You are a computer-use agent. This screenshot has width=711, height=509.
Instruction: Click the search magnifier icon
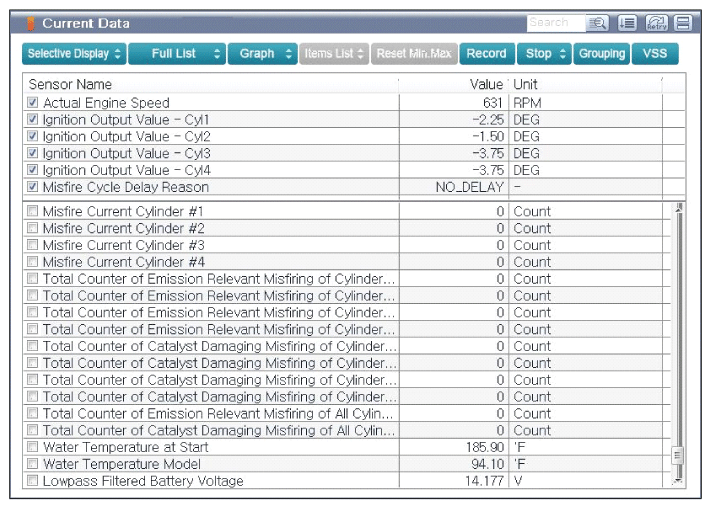coord(597,23)
